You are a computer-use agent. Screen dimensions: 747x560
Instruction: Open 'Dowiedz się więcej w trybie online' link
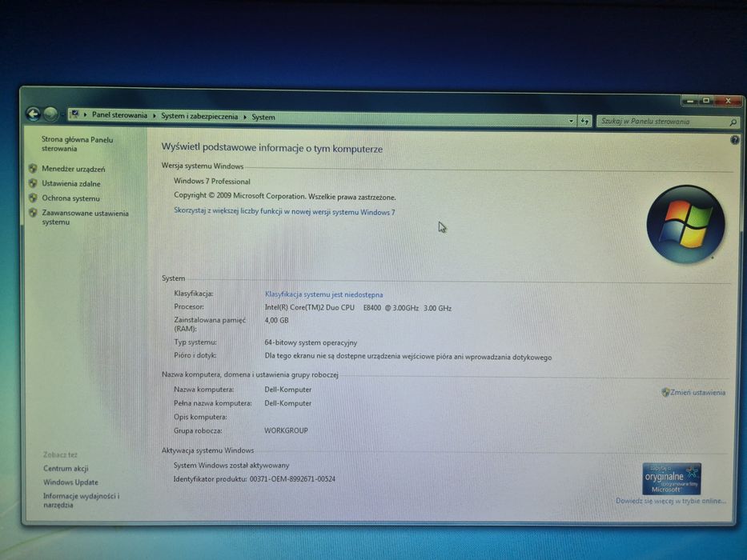[x=671, y=501]
